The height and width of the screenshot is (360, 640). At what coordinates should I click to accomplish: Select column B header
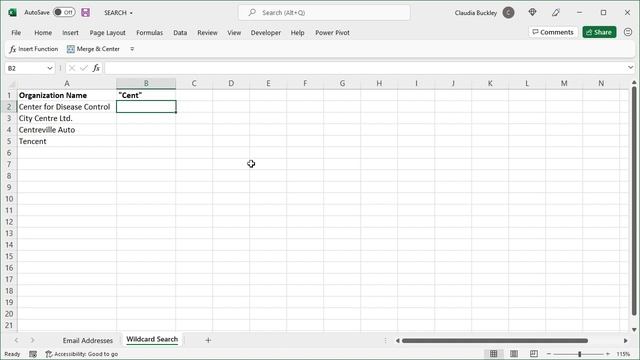click(x=146, y=84)
